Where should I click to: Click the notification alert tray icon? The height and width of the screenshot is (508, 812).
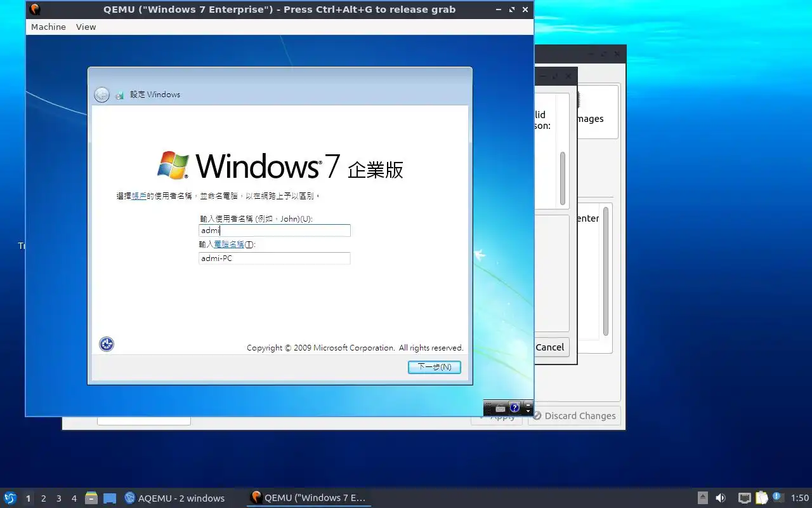[778, 497]
